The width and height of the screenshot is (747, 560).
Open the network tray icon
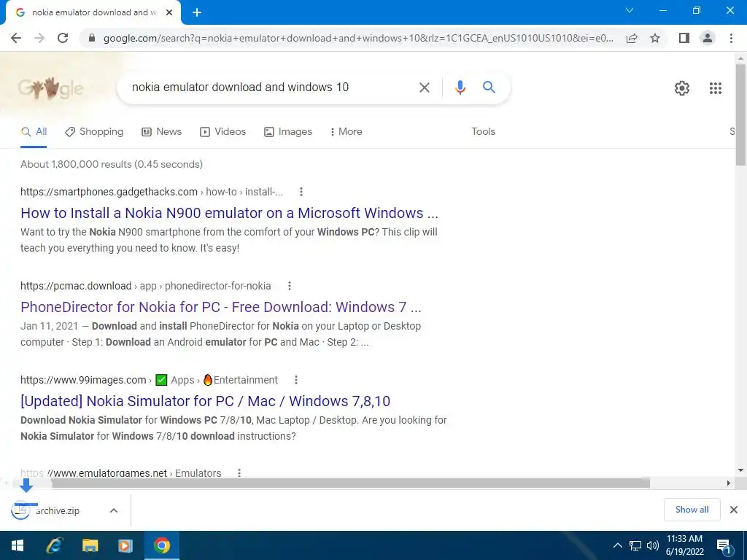click(x=635, y=545)
